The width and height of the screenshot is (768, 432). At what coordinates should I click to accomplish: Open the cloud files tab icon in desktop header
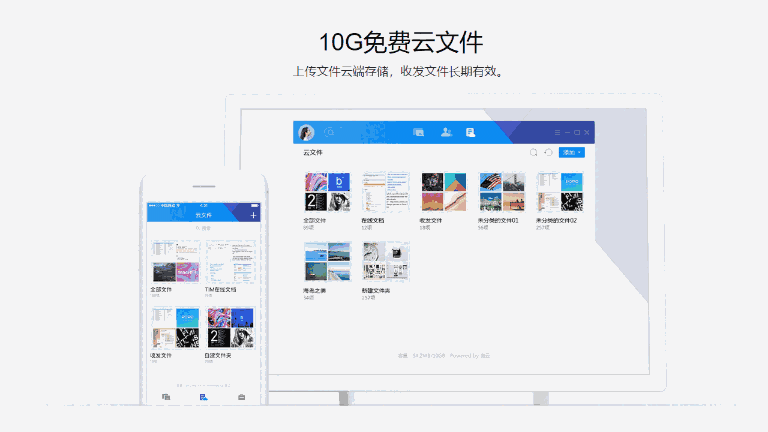[x=471, y=132]
